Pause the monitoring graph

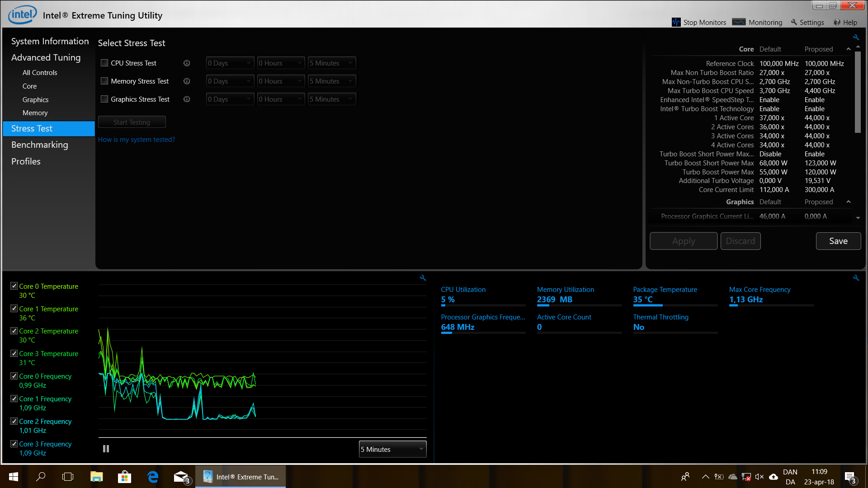tap(106, 449)
